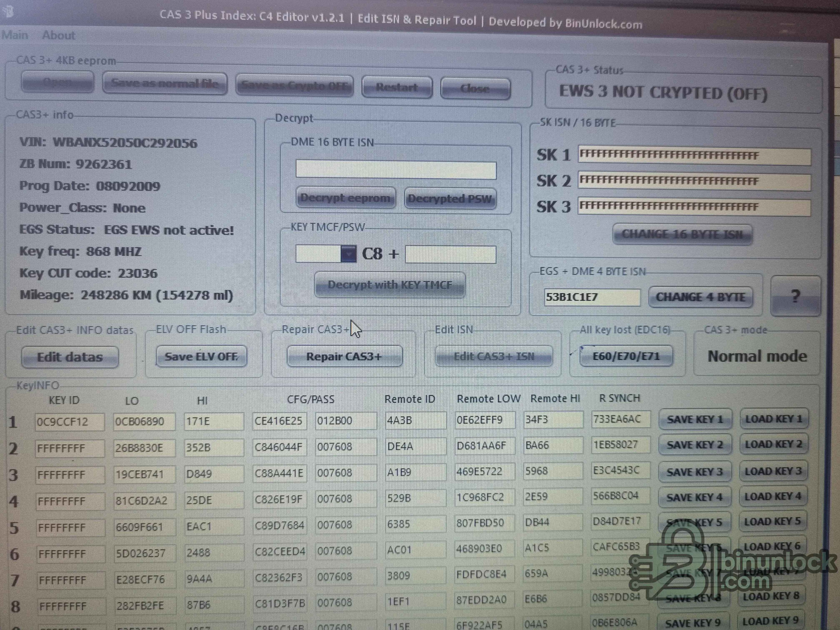Expand the KEY TMCF/PSW dropdown arrow

click(x=348, y=254)
